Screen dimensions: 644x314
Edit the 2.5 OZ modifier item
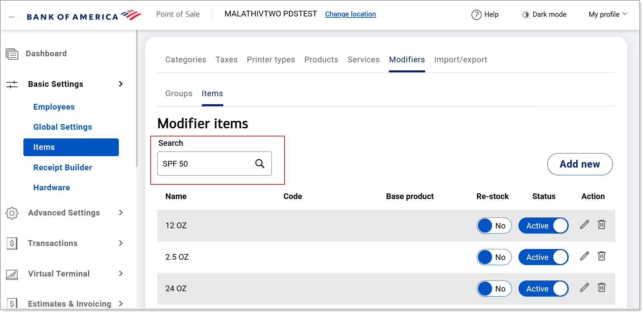pos(584,256)
